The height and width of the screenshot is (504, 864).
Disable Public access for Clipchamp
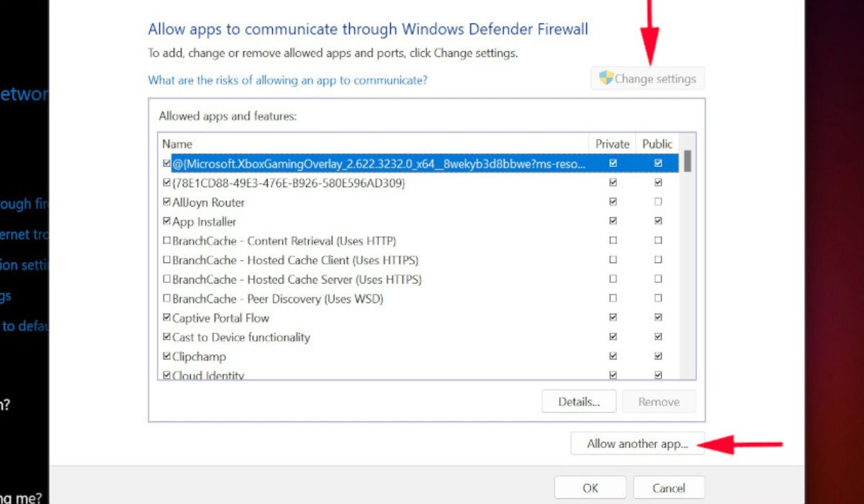click(657, 355)
